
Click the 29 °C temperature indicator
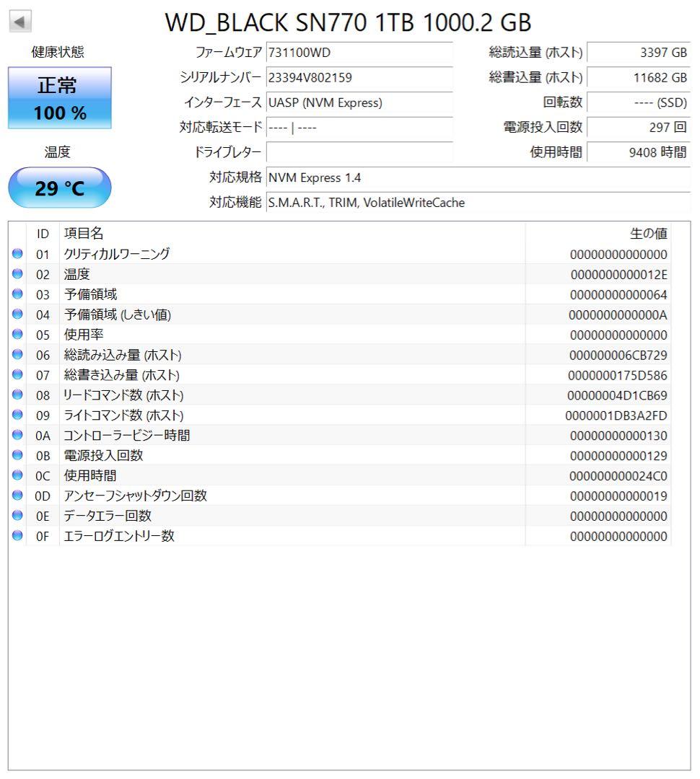58,188
